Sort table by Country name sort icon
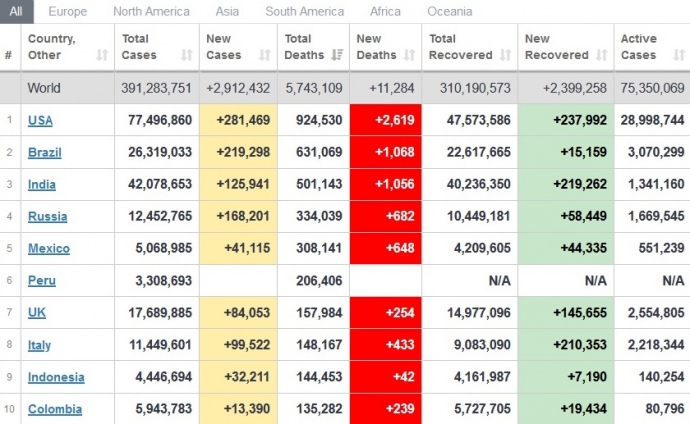This screenshot has width=690, height=424. (101, 55)
